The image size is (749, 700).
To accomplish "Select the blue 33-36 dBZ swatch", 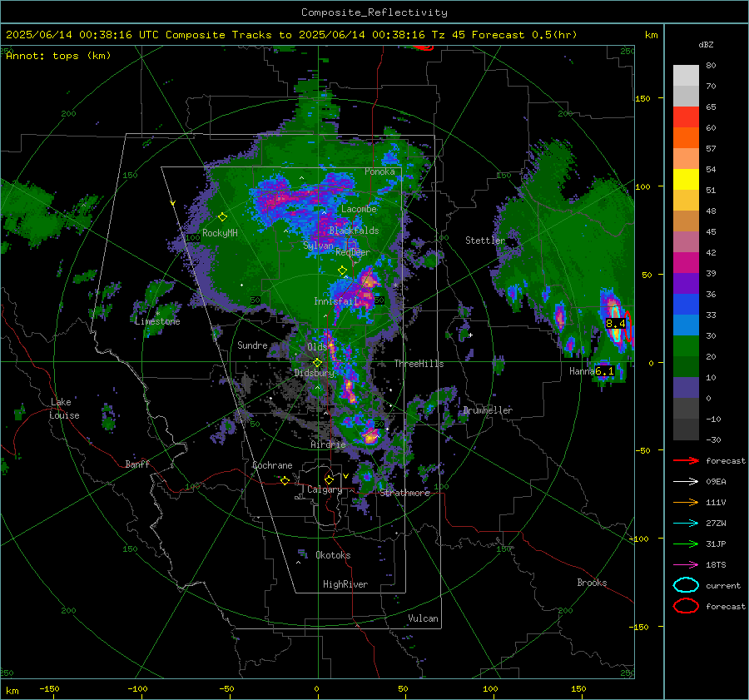I will coord(686,305).
